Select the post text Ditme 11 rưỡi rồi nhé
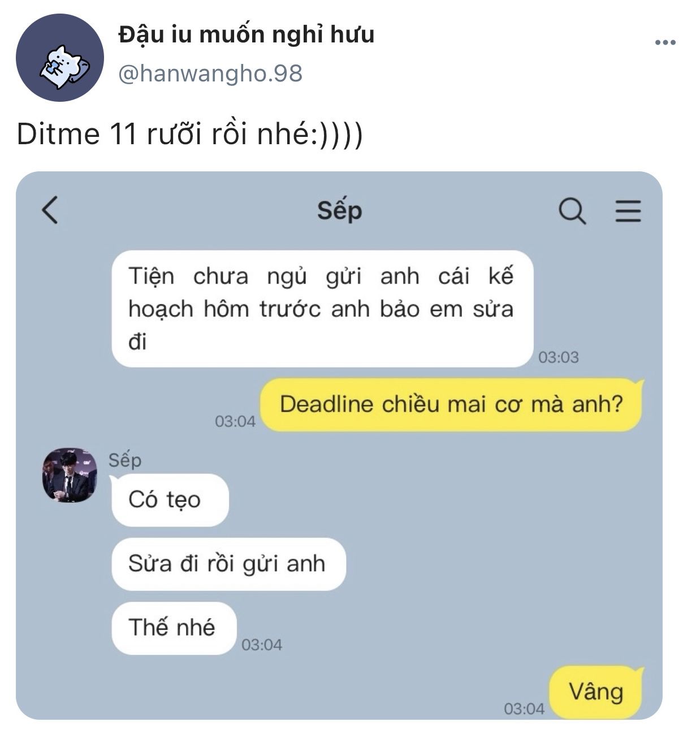 click(190, 135)
